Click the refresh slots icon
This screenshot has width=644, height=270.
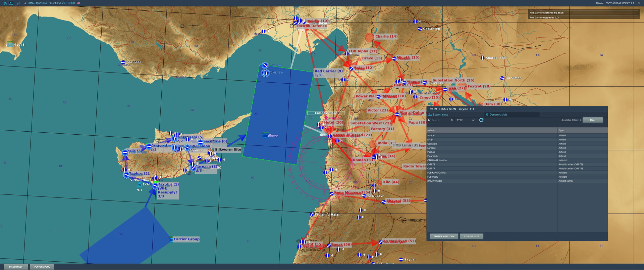point(481,120)
